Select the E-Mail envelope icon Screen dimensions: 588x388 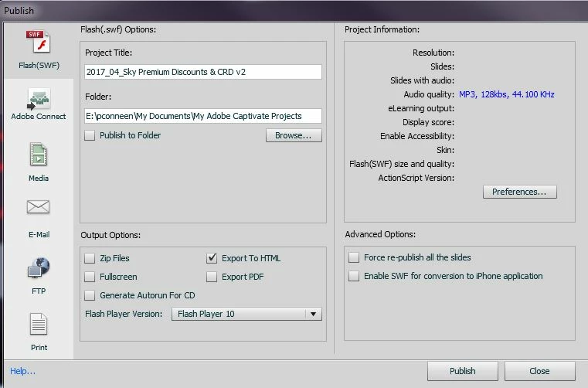coord(39,207)
